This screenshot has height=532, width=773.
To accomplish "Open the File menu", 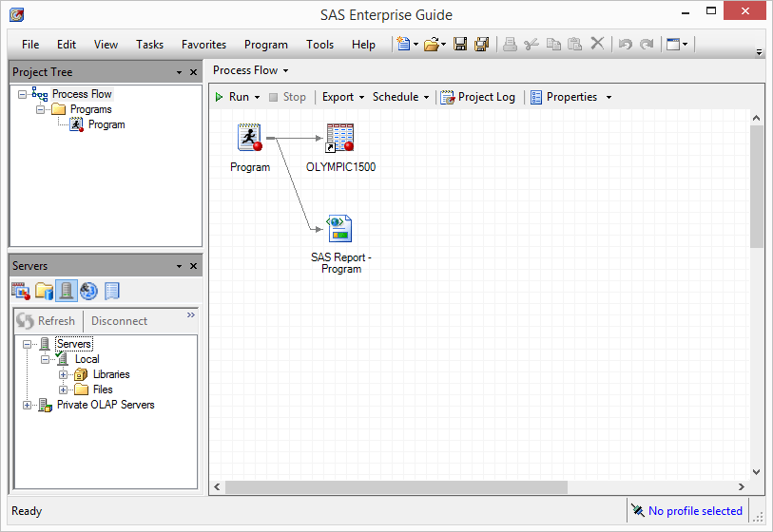I will [x=30, y=45].
